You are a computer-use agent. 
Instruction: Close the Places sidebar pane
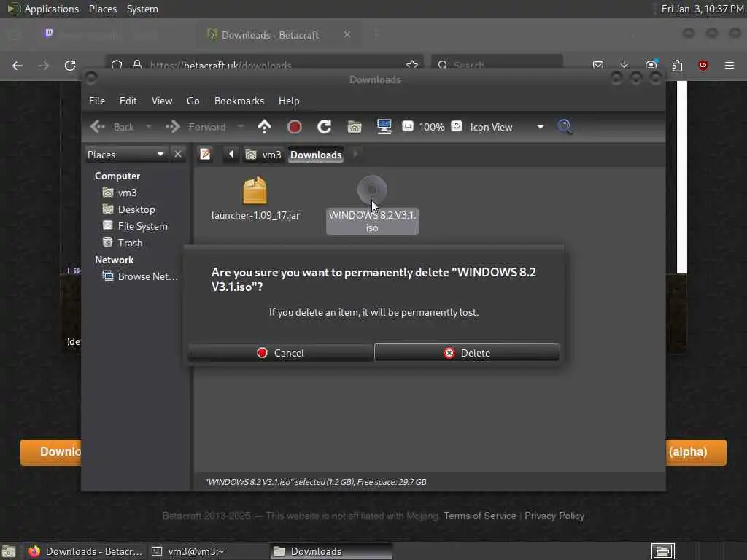pos(178,155)
